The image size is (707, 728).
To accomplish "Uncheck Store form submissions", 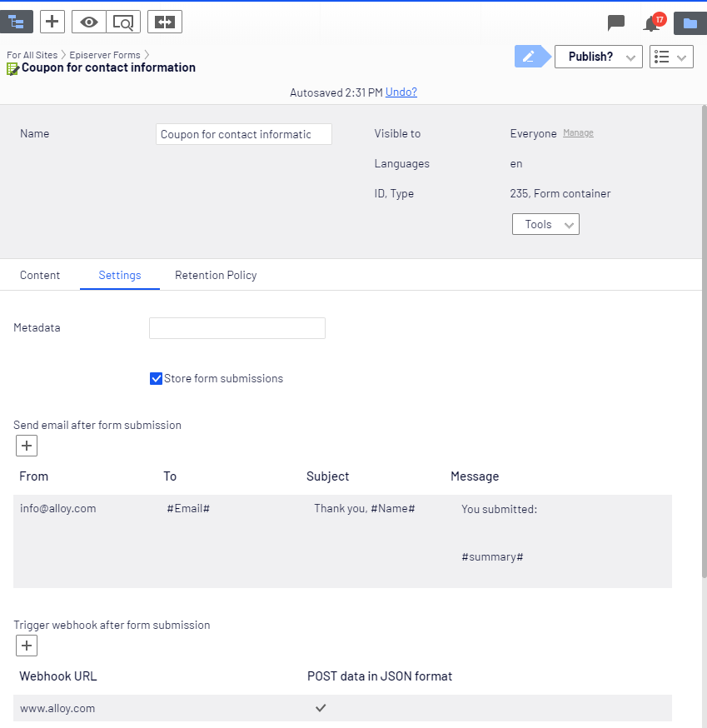I will [x=156, y=378].
